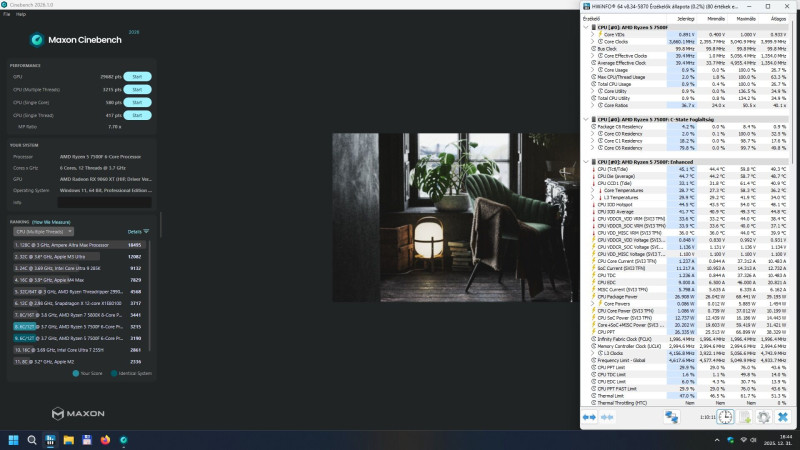Expand the Core Effective Clocks row
Screen dimensions: 800x450
(593, 56)
